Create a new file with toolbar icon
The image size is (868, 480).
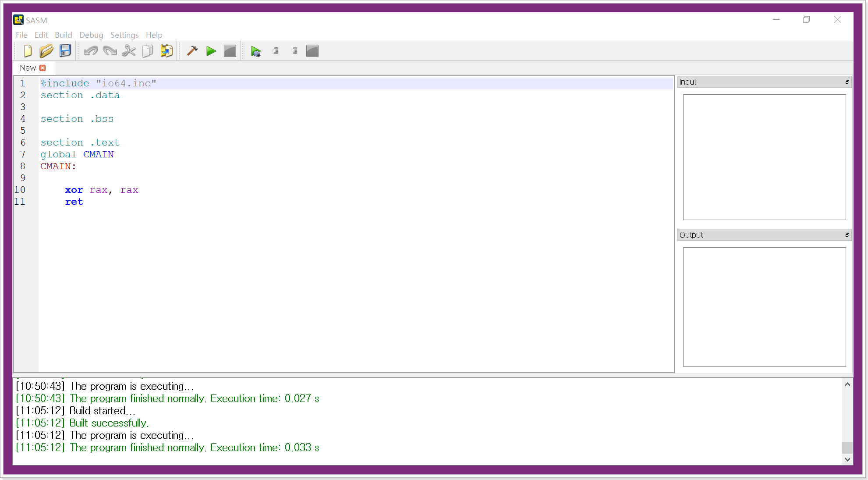pos(28,51)
